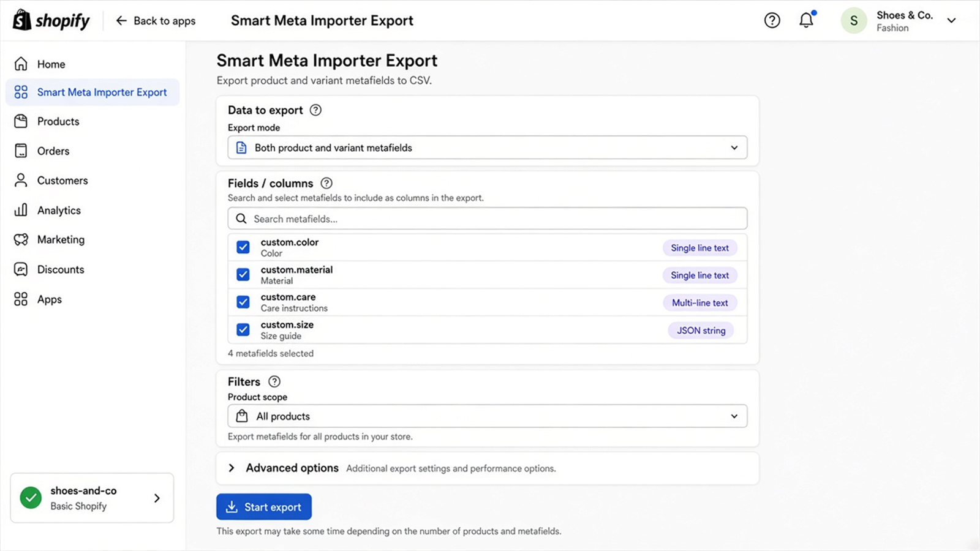This screenshot has height=551, width=980.
Task: Go to Orders menu item
Action: point(53,151)
